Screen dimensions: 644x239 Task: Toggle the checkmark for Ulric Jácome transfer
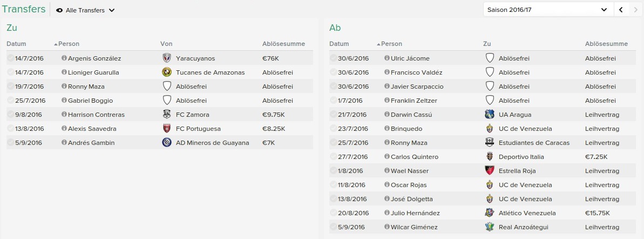point(334,58)
